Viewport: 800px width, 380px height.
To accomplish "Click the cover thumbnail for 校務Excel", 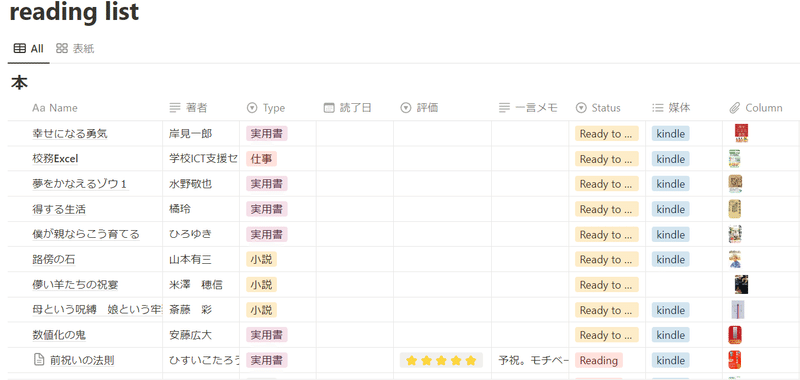I will coord(735,159).
